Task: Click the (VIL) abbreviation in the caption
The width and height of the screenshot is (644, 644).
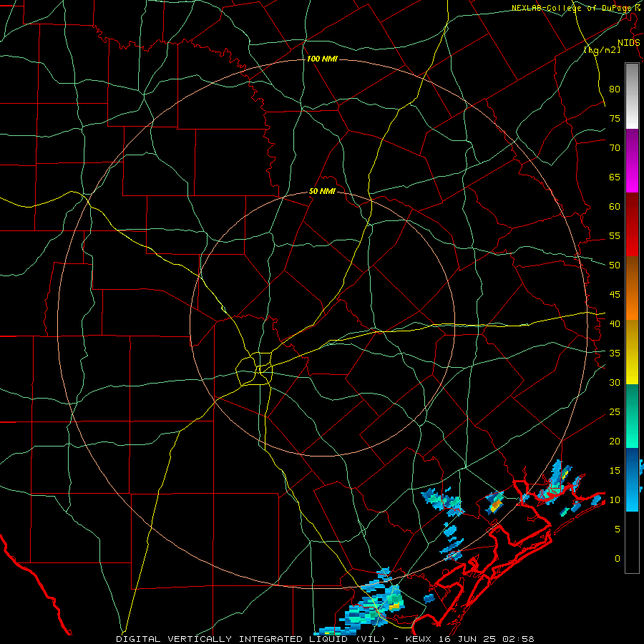Action: [x=371, y=639]
